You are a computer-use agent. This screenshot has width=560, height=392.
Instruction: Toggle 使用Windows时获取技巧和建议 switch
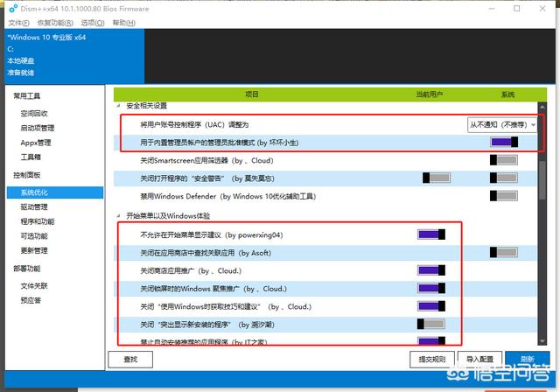pyautogui.click(x=431, y=306)
